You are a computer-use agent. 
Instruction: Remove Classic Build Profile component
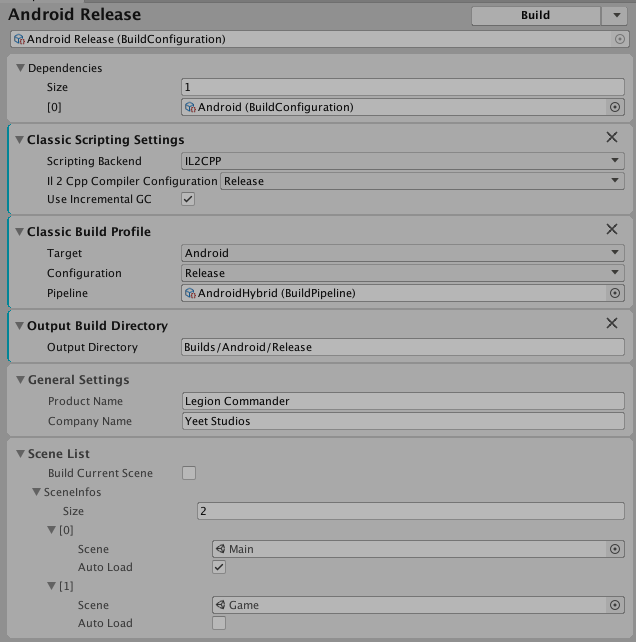click(x=612, y=229)
